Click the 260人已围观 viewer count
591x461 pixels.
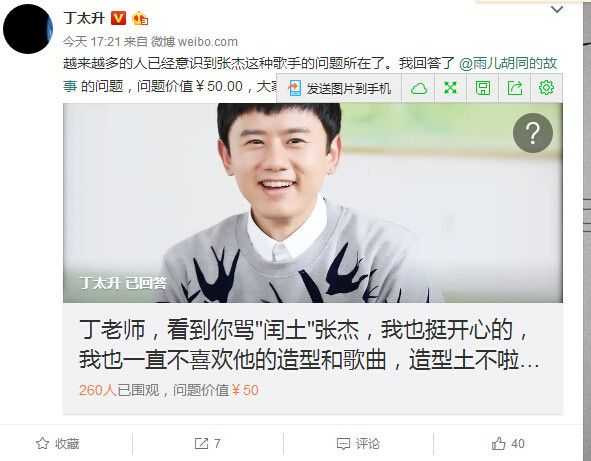tap(119, 391)
